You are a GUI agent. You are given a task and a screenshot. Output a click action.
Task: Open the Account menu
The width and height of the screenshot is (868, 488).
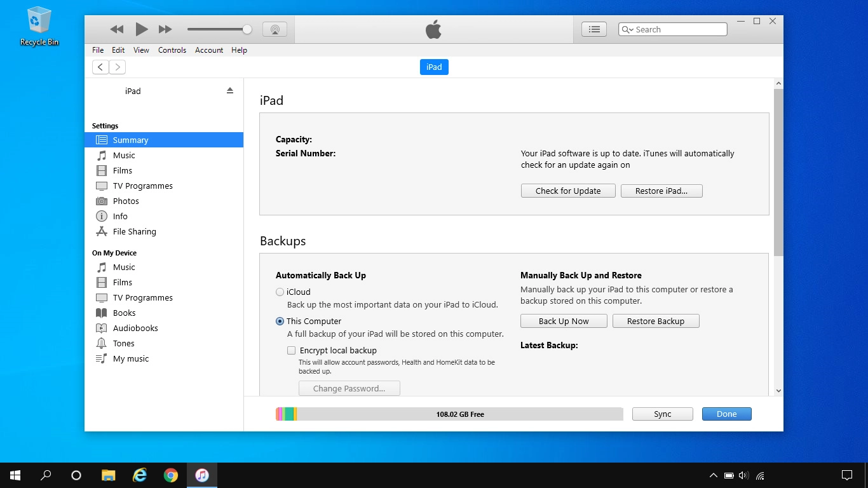point(209,50)
